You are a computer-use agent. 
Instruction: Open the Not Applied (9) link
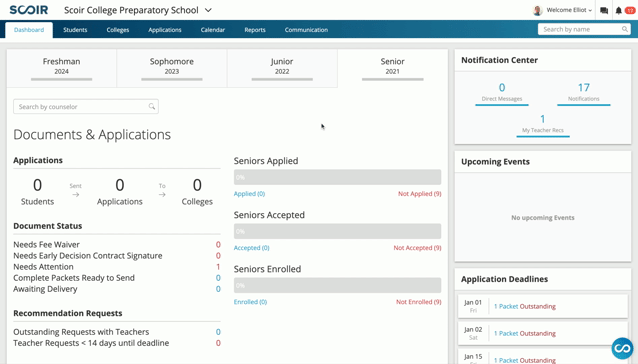(420, 194)
